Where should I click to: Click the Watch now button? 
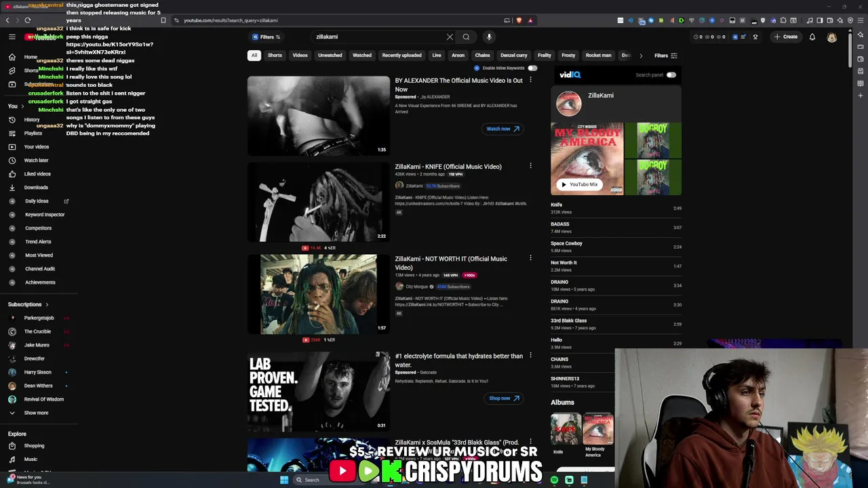point(502,129)
